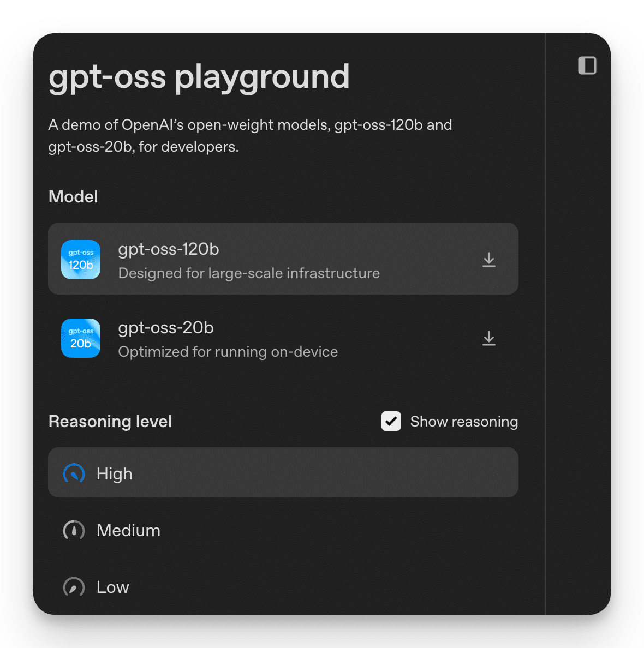
Task: Click the Low reasoning gauge icon
Action: [74, 587]
